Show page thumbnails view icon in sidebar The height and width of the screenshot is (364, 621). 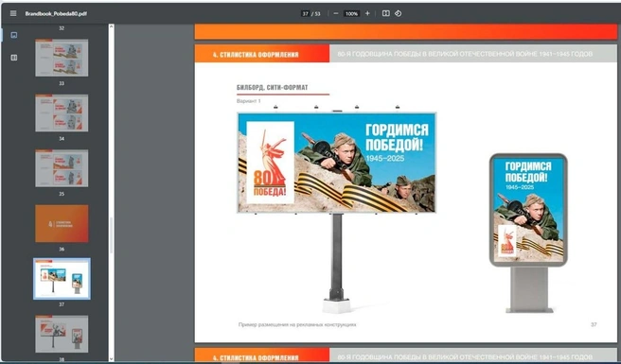pos(14,35)
